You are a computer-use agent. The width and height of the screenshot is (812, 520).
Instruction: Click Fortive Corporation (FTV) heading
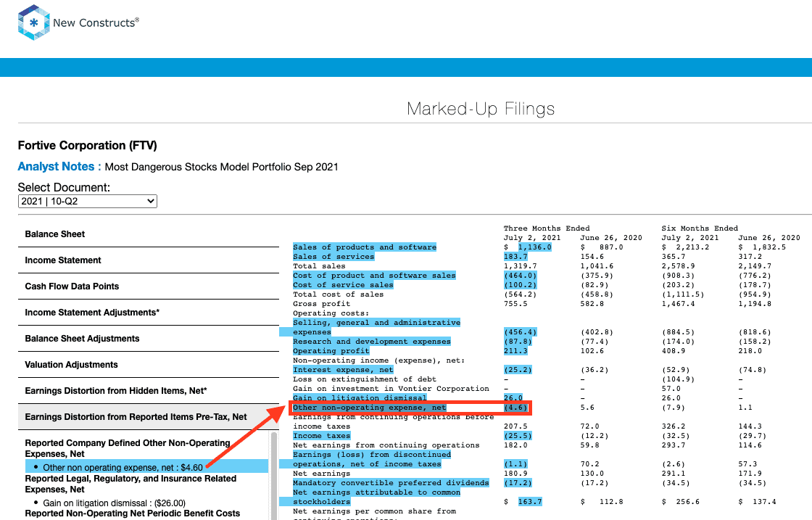[x=88, y=146]
